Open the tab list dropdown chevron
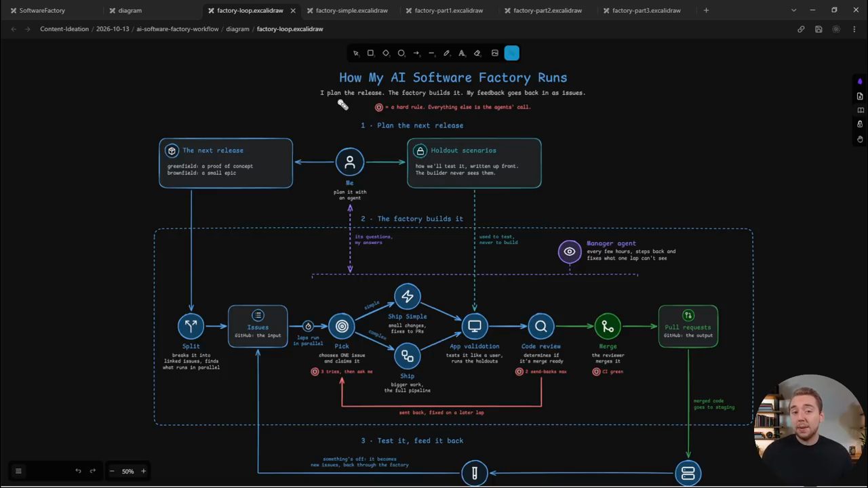Screen dimensions: 868x488 click(793, 10)
